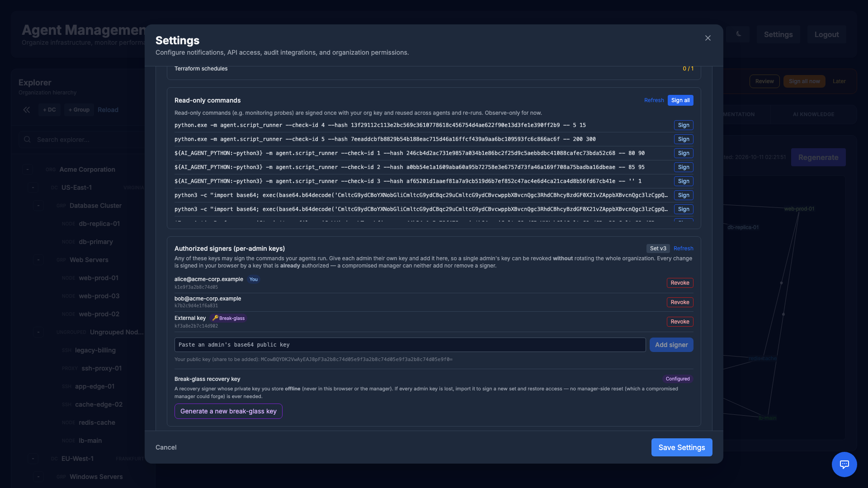This screenshot has width=868, height=488.
Task: Click Logout in the header
Action: 826,34
